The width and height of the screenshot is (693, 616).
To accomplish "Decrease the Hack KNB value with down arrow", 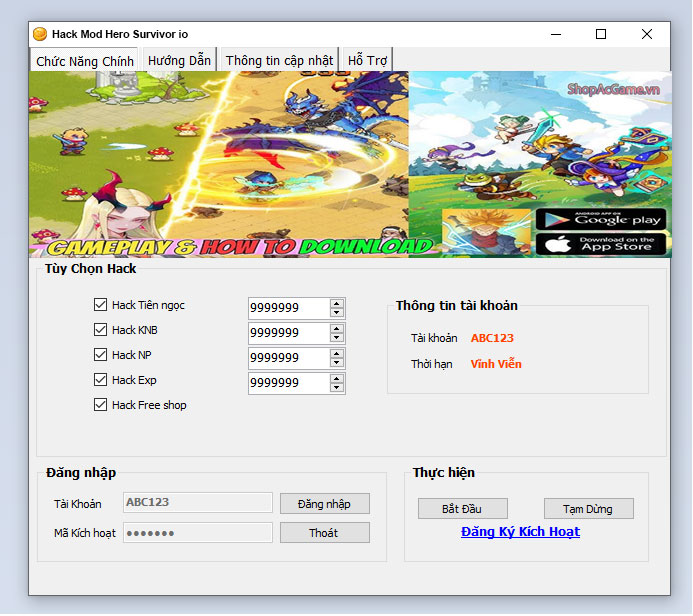I will [337, 338].
